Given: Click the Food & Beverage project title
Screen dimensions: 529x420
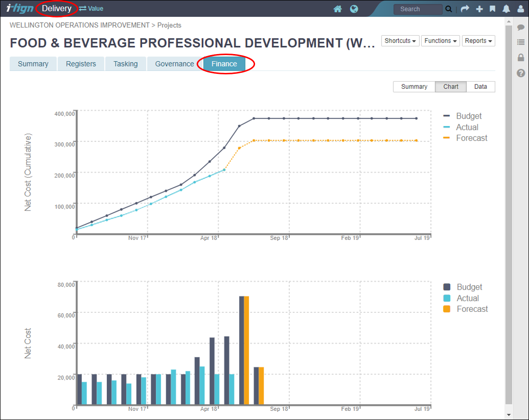Looking at the screenshot, I should [x=192, y=43].
